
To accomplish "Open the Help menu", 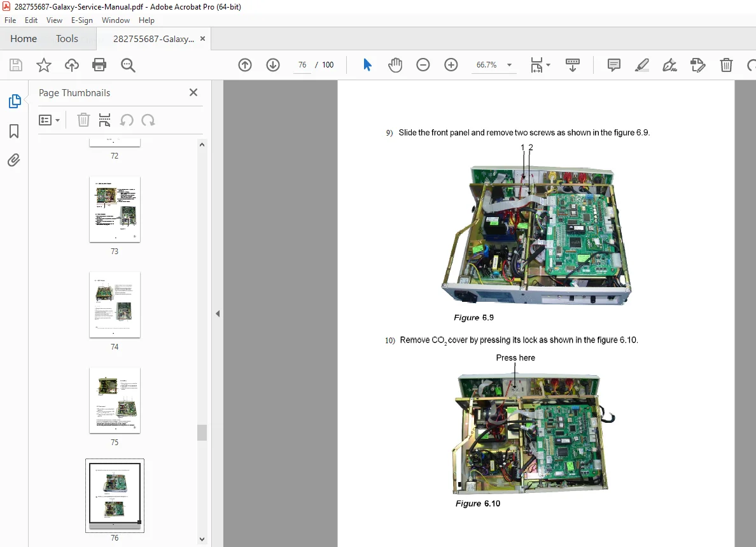I will click(x=146, y=20).
